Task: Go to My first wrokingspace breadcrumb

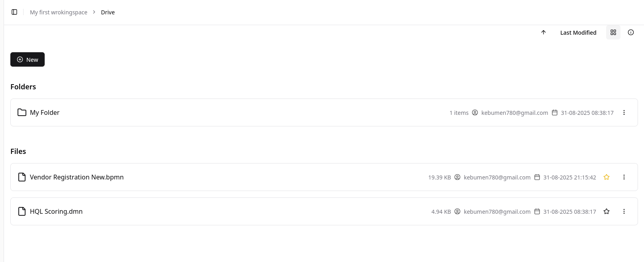Action: (x=59, y=12)
